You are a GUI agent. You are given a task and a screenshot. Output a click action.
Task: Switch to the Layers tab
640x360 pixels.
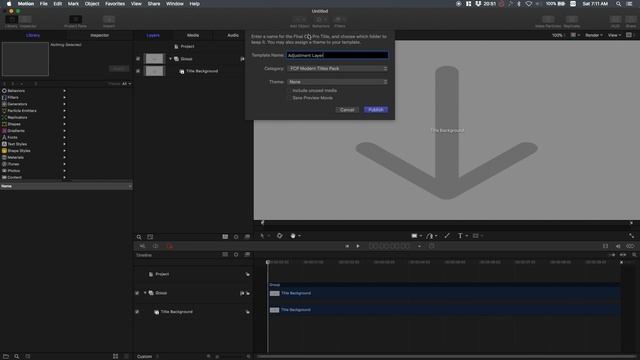coord(153,36)
